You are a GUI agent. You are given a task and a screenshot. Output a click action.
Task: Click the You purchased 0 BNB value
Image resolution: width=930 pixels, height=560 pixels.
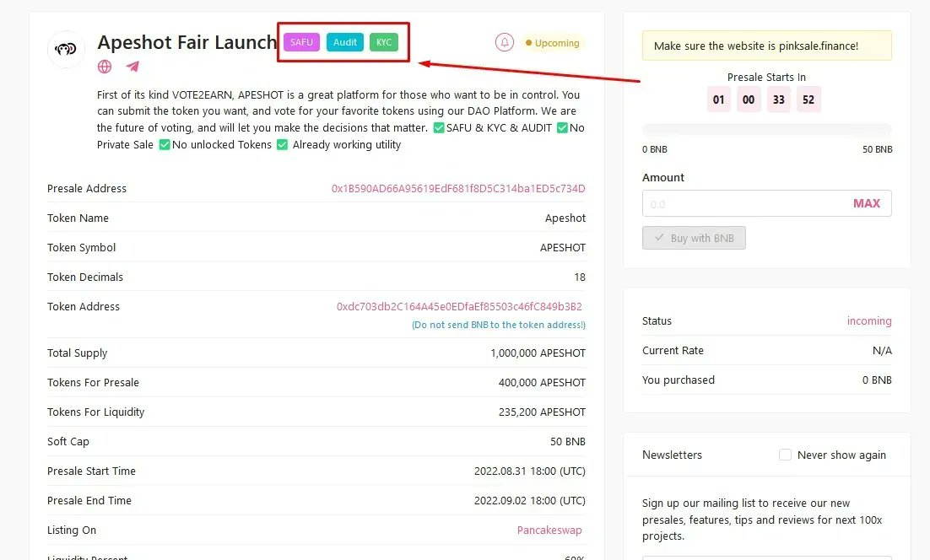[x=877, y=380]
